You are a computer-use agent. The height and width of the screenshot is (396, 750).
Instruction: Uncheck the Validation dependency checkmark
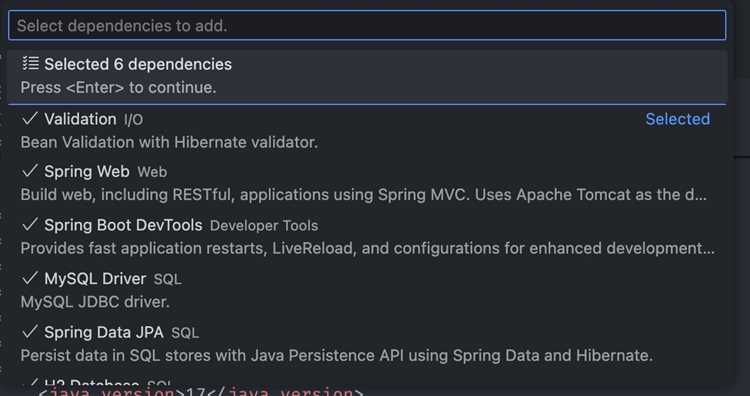(30, 119)
